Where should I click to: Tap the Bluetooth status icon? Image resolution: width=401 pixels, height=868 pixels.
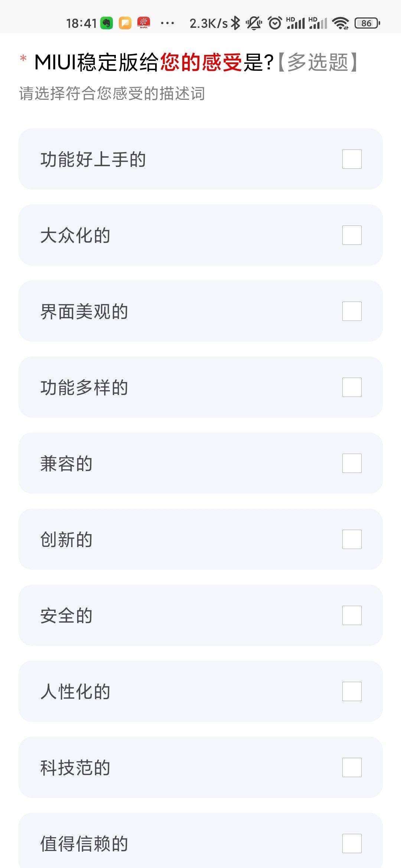click(235, 23)
